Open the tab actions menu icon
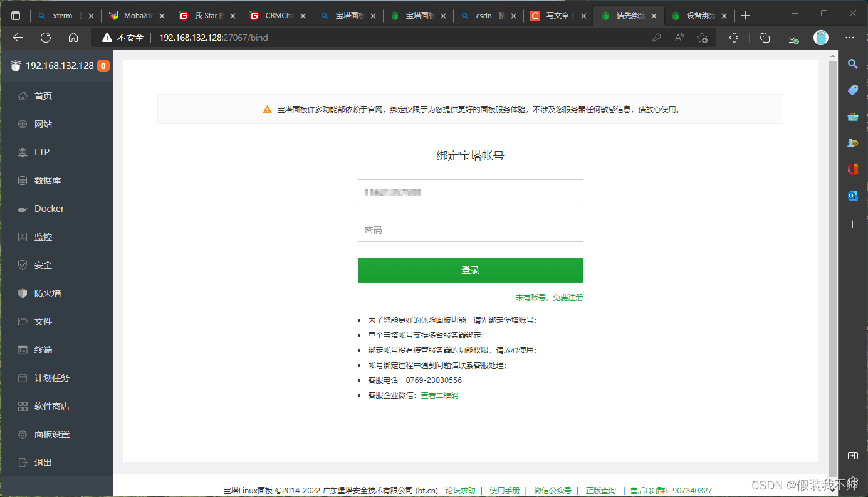This screenshot has height=497, width=868. tap(16, 16)
